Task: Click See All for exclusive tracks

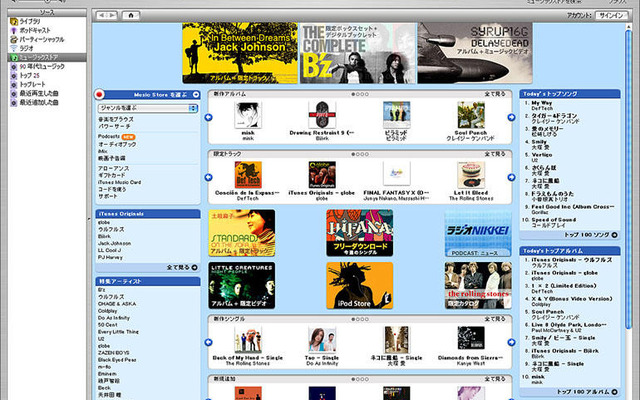Action: [495, 154]
